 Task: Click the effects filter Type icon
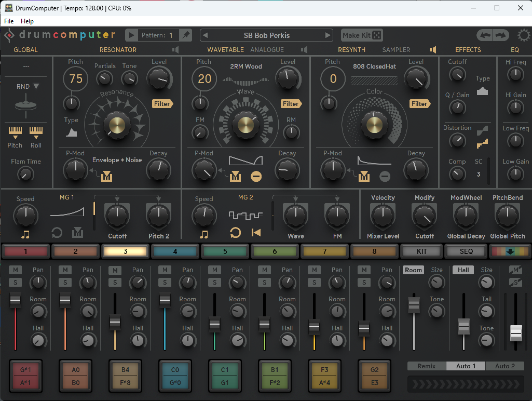coord(482,91)
